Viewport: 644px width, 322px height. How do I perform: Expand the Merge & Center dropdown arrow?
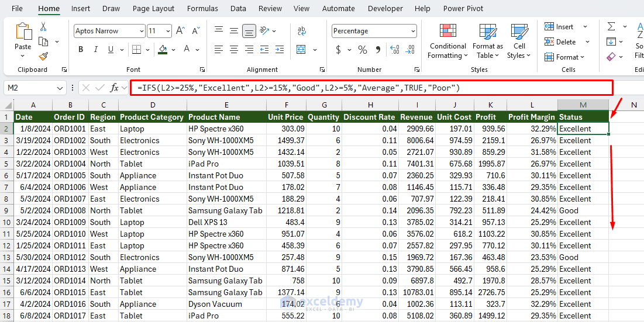point(315,50)
